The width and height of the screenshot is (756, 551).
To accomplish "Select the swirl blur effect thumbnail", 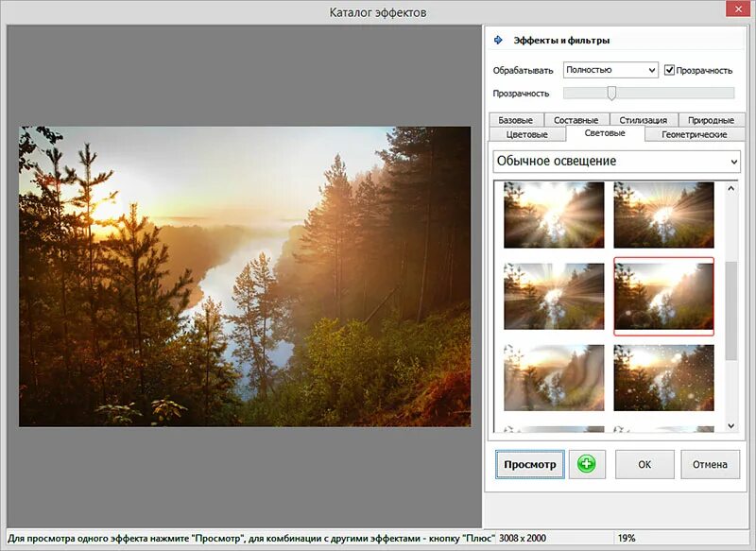I will pyautogui.click(x=554, y=378).
